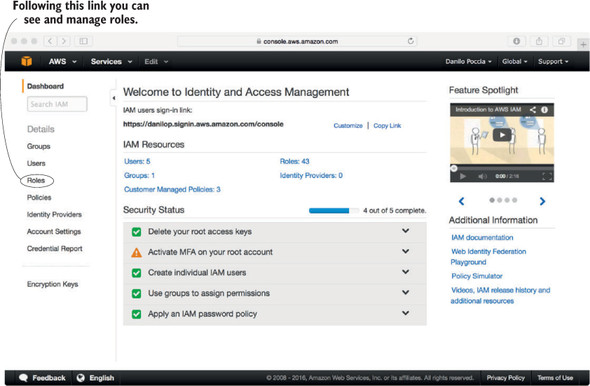Open the Roles: 43 resource link
This screenshot has height=386, width=590.
pos(295,161)
